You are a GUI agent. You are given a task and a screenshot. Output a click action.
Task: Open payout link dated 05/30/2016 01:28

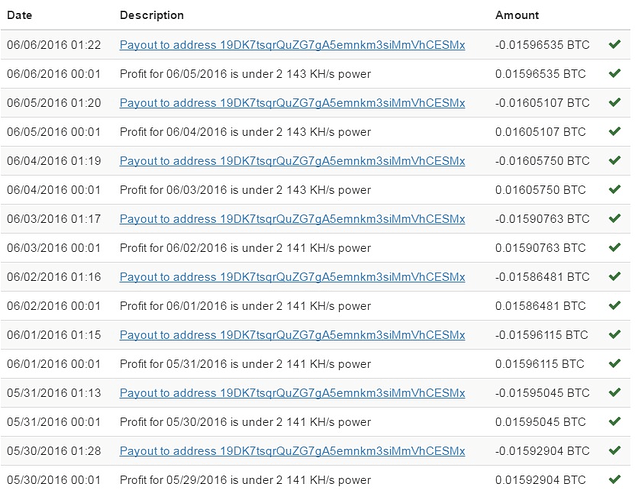292,451
